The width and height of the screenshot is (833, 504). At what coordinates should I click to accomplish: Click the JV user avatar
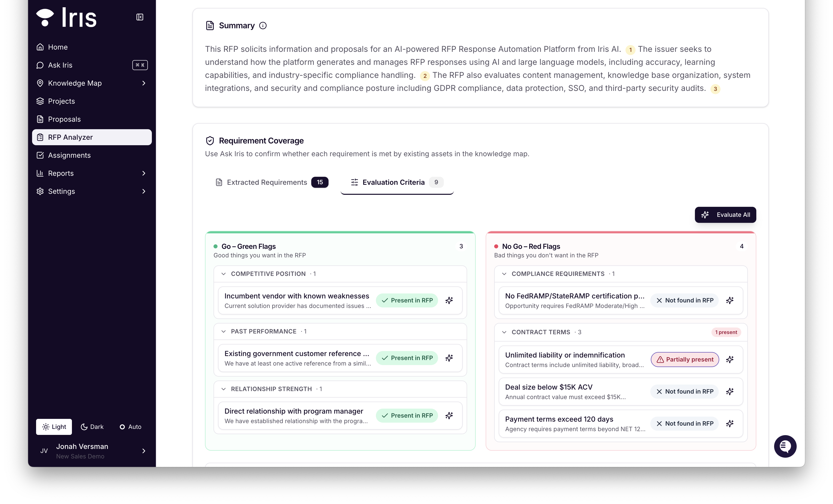[x=44, y=451]
